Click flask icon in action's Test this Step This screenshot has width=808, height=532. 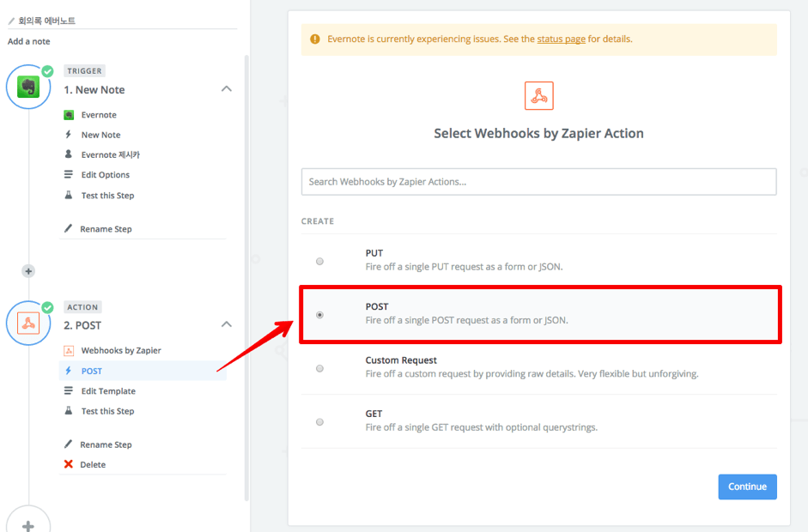(68, 410)
